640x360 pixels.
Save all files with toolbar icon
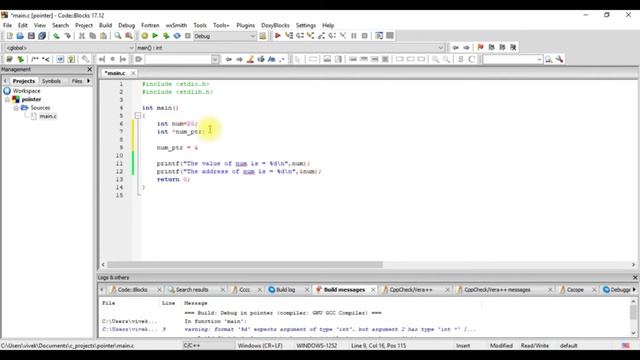[x=42, y=36]
